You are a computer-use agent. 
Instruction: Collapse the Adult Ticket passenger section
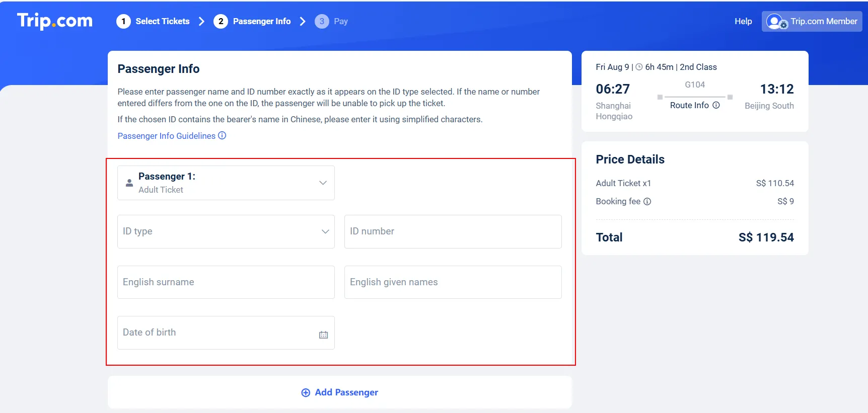tap(323, 183)
